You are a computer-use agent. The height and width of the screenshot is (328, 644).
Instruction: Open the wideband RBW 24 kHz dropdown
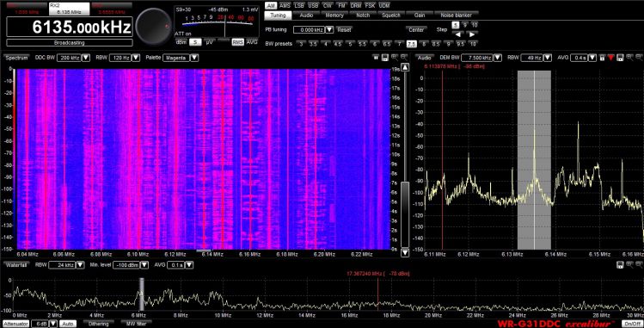coord(81,265)
